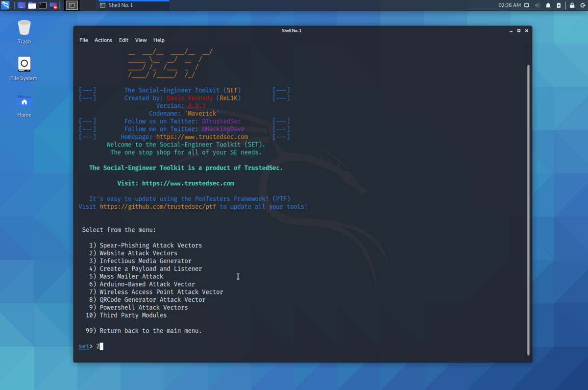Image resolution: width=588 pixels, height=390 pixels.
Task: Open the notifications bell icon
Action: pyautogui.click(x=548, y=5)
